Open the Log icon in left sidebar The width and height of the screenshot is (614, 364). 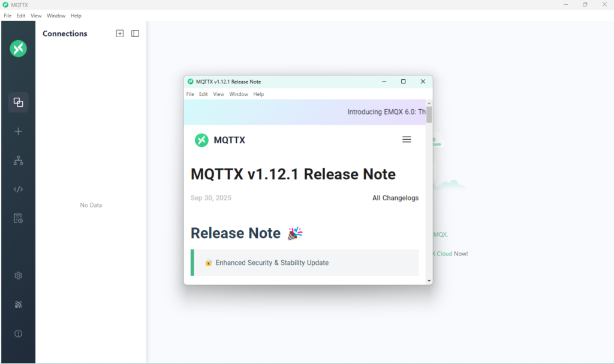pos(18,218)
